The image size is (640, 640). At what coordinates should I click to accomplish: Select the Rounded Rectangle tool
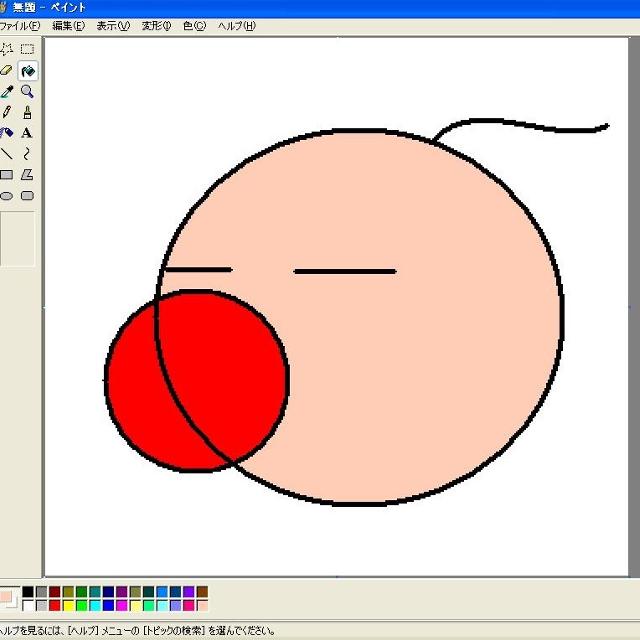[x=27, y=196]
